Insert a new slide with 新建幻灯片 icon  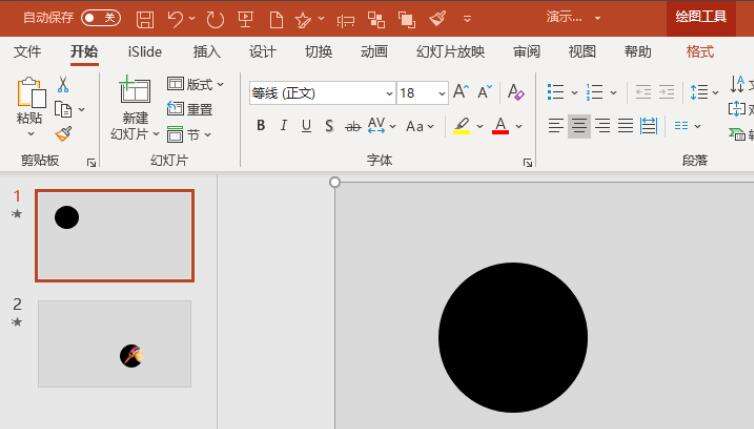point(135,92)
